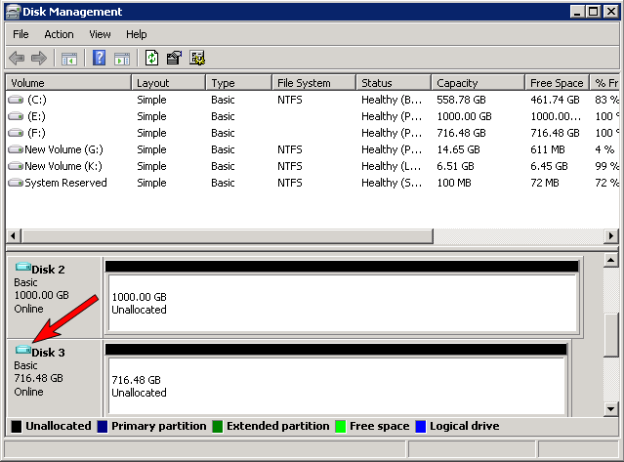
Task: Click the Properties toolbar icon
Action: (174, 58)
